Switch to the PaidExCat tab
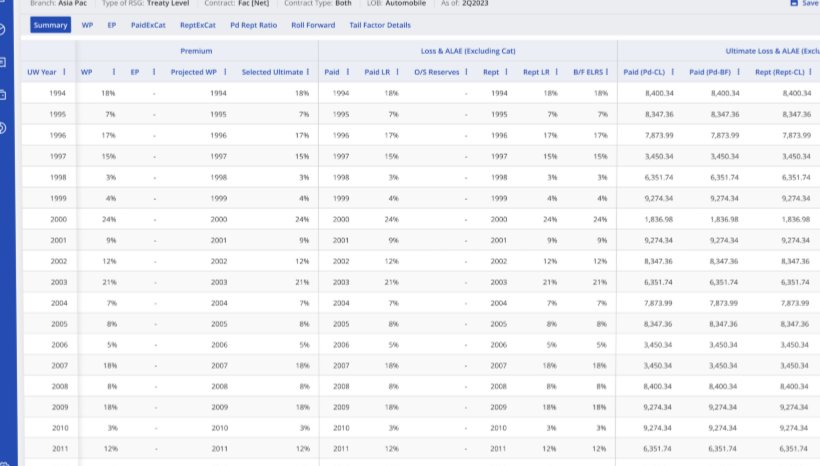 tap(148, 25)
